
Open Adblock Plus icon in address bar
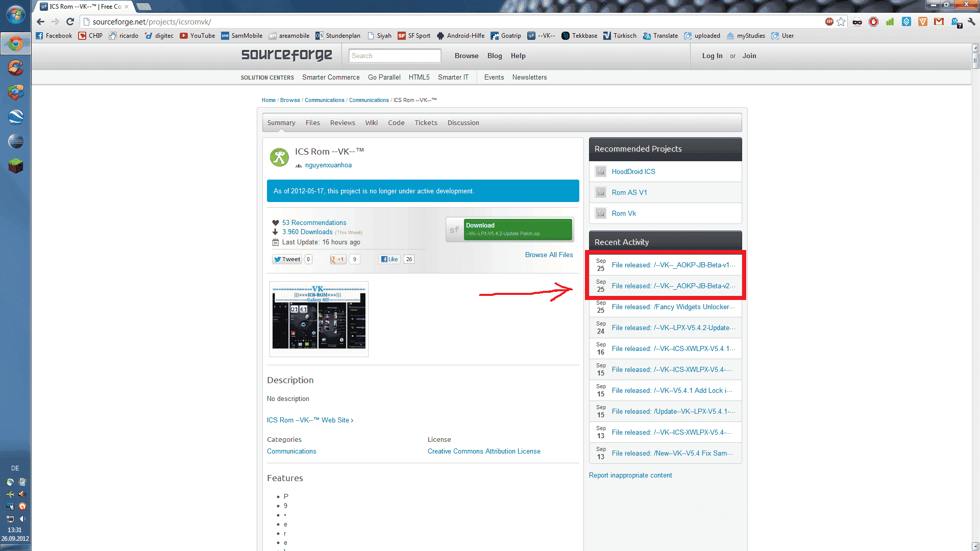point(829,21)
